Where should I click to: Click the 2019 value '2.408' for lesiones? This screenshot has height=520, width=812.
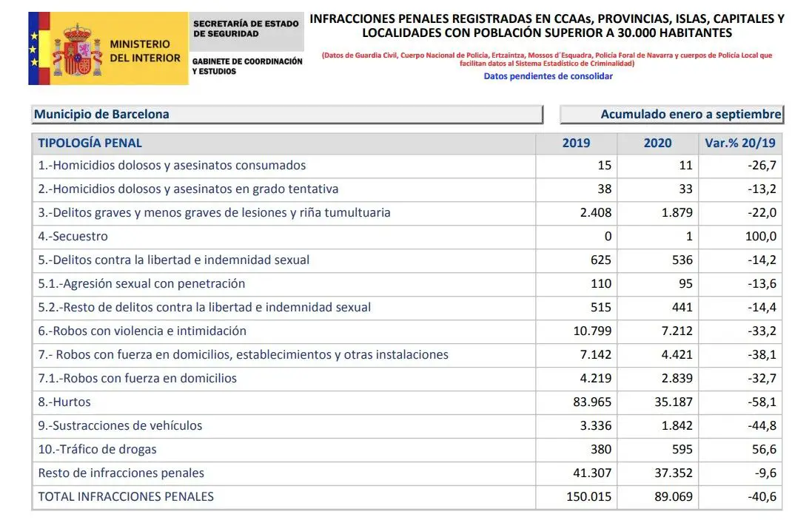coord(577,213)
